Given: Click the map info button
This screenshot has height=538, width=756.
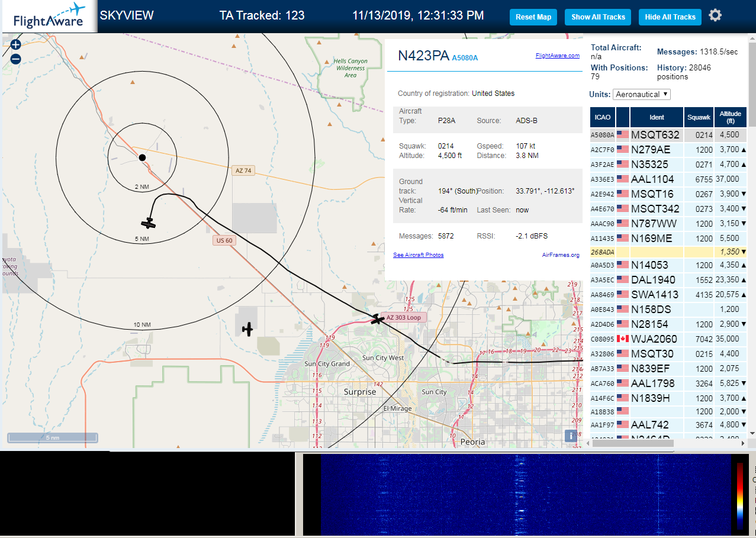Looking at the screenshot, I should coord(571,436).
